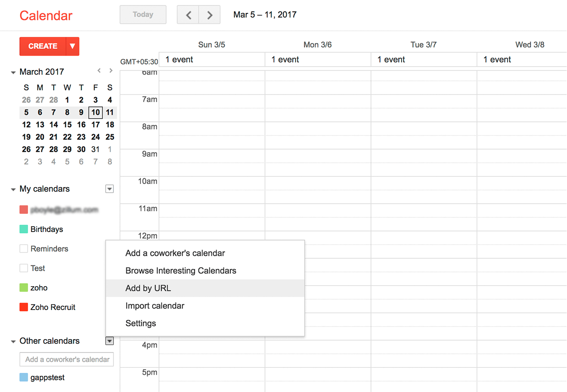The height and width of the screenshot is (392, 567).
Task: Show next month in mini calendar
Action: pyautogui.click(x=111, y=71)
